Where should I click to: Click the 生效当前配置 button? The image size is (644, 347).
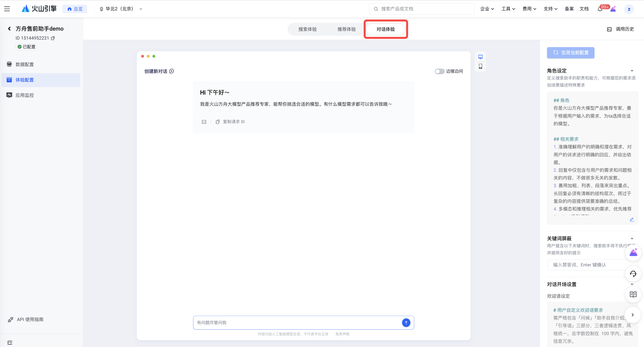pos(571,53)
